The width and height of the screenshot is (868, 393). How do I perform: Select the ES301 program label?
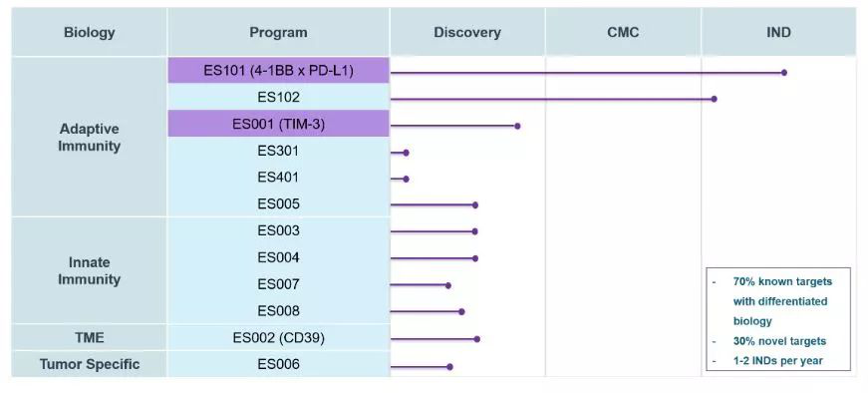click(278, 151)
